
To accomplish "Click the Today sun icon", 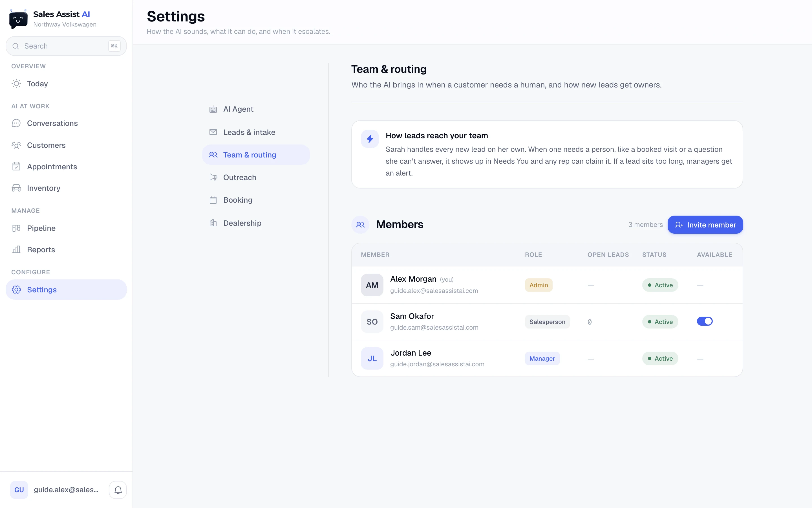I will 16,84.
